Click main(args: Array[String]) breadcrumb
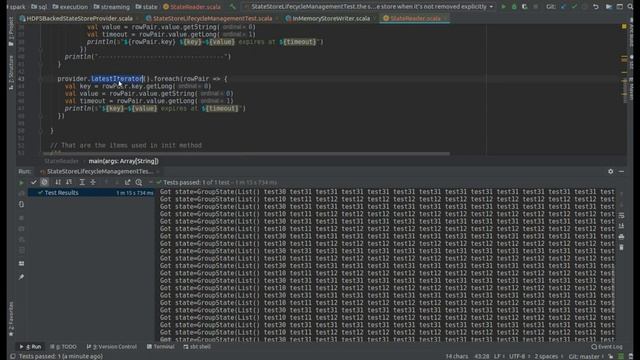This screenshot has height=360, width=640. click(x=124, y=161)
